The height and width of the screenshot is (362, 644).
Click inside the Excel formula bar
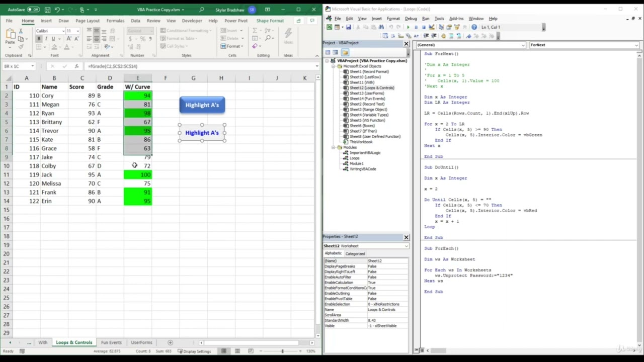coord(201,66)
